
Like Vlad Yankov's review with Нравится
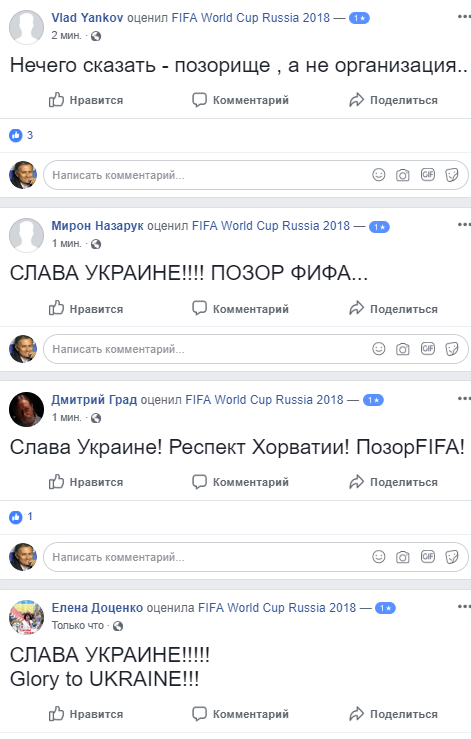pos(86,100)
